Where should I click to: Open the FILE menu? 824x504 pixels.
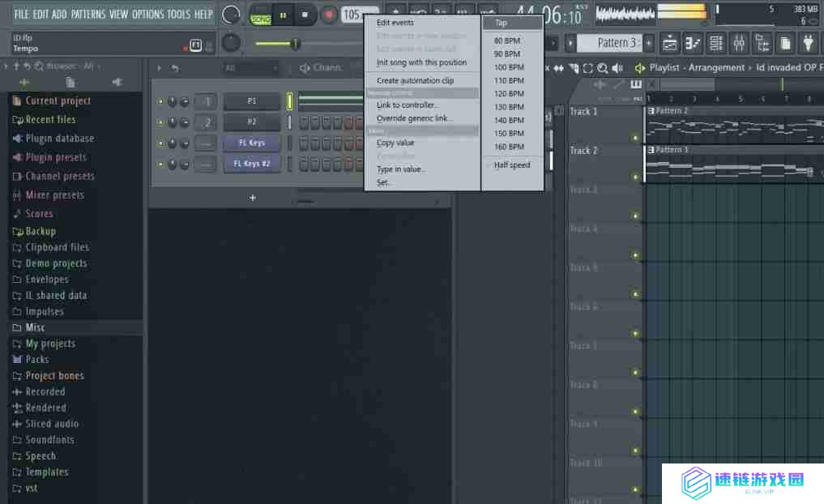tap(22, 15)
